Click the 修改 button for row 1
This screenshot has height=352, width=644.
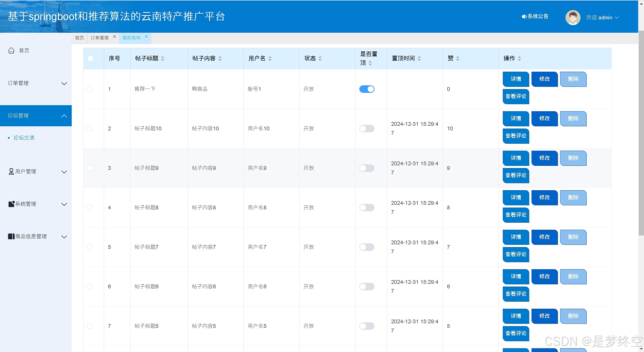544,79
